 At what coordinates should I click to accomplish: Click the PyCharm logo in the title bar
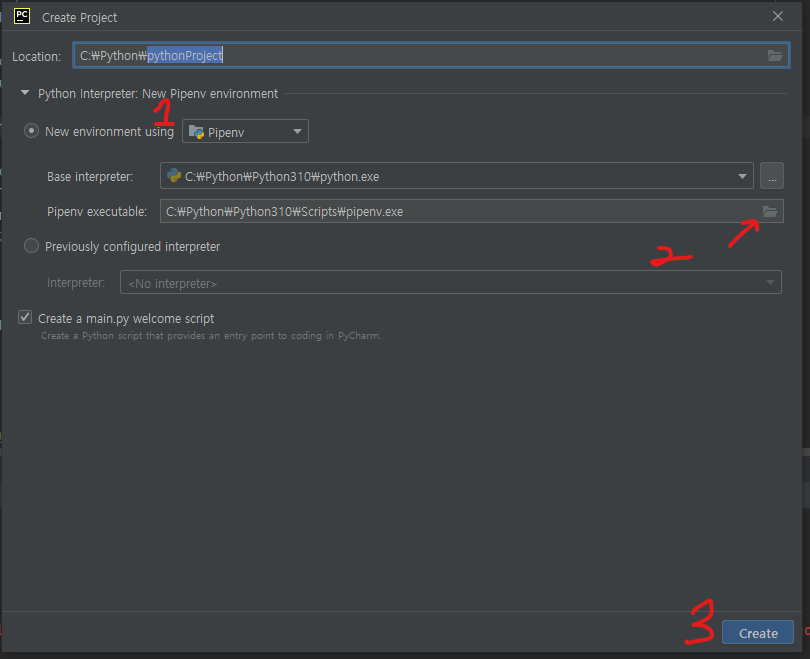(22, 17)
